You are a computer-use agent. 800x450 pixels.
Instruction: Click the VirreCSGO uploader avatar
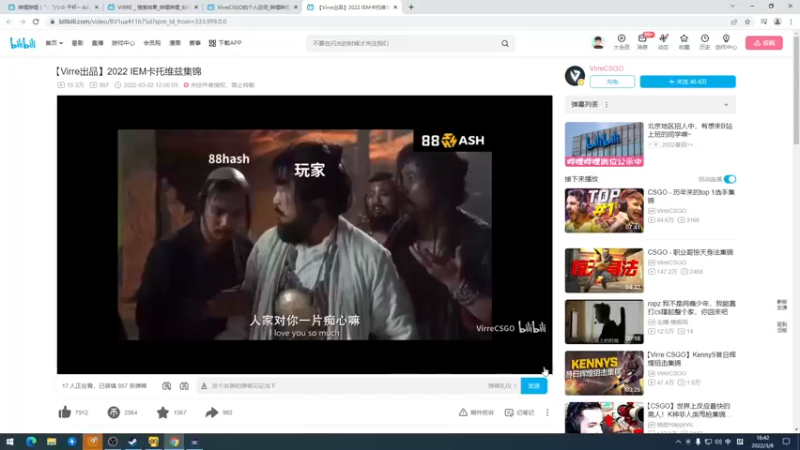(x=575, y=76)
